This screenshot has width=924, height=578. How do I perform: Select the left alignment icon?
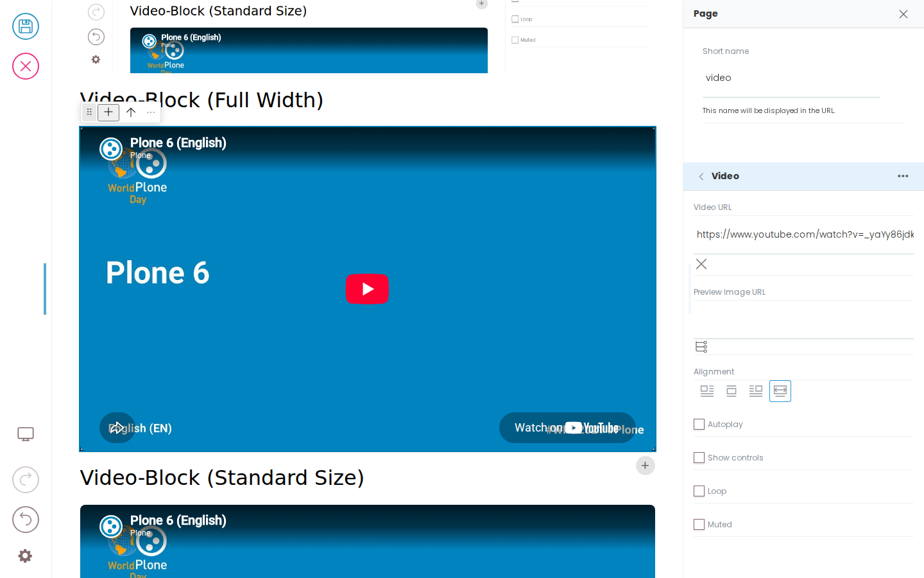tap(707, 391)
